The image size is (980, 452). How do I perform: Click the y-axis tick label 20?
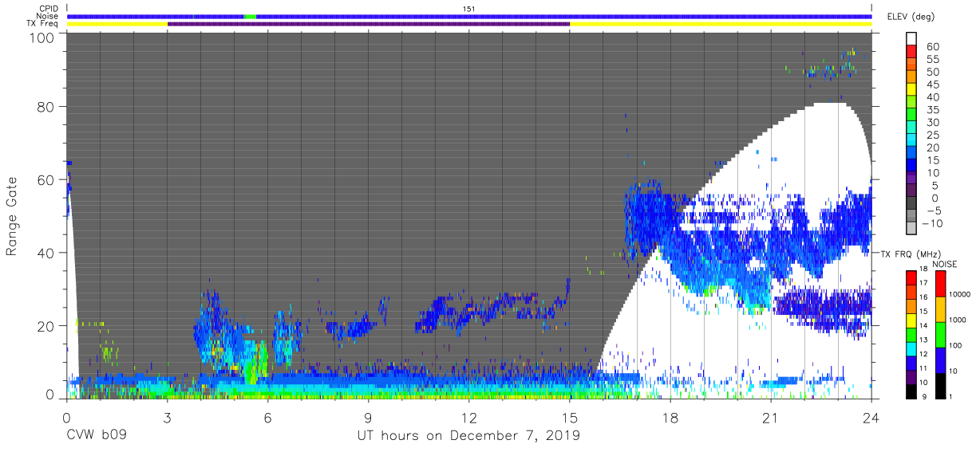[46, 327]
